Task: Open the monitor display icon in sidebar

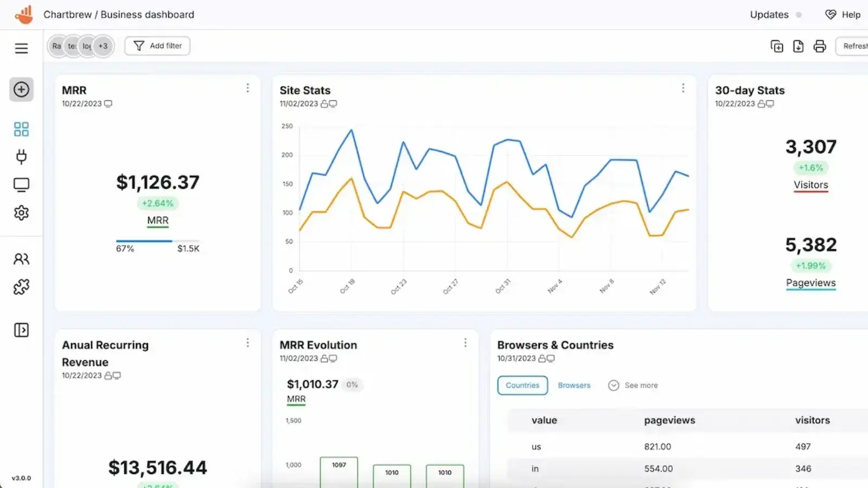Action: coord(21,184)
